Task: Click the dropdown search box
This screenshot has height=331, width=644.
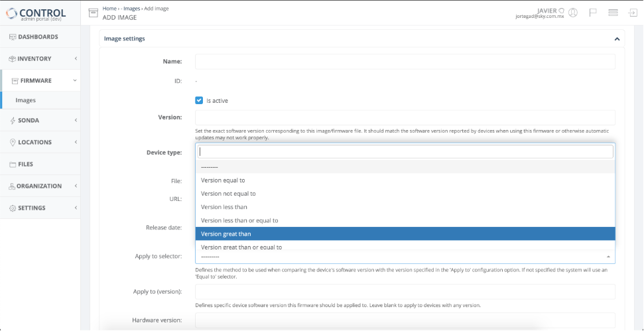Action: [405, 151]
